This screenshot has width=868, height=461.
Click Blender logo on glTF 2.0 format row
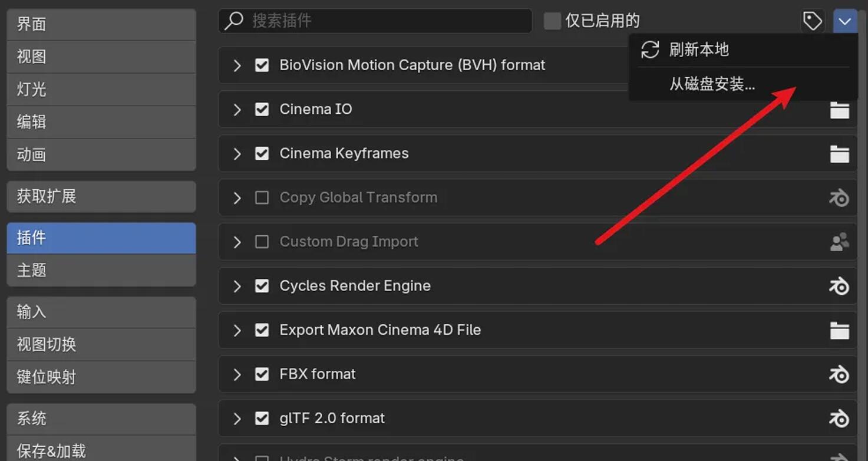pos(839,419)
